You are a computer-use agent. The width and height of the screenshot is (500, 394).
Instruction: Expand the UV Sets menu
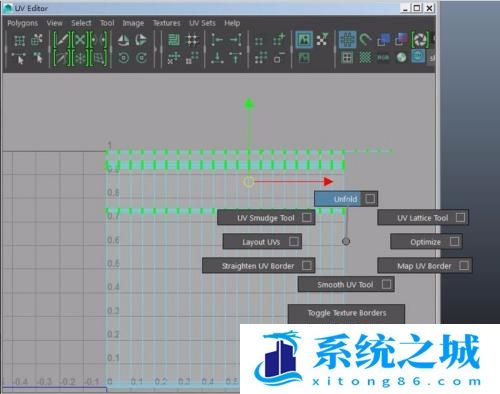(202, 23)
